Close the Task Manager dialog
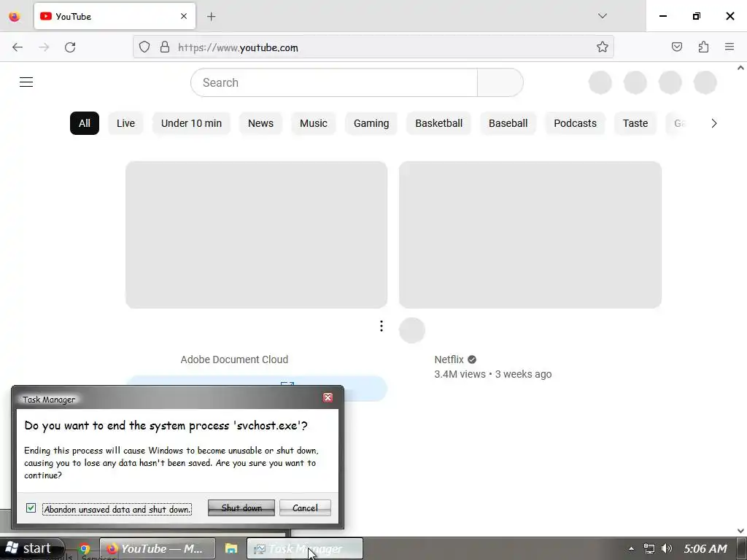 328,397
